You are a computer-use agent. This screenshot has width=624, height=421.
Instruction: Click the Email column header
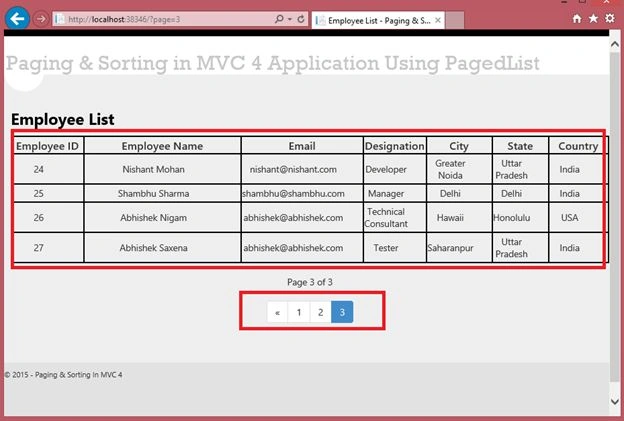[302, 146]
